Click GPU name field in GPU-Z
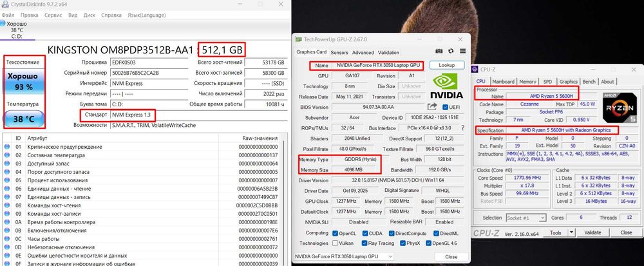Image resolution: width=644 pixels, height=266 pixels. [x=378, y=65]
